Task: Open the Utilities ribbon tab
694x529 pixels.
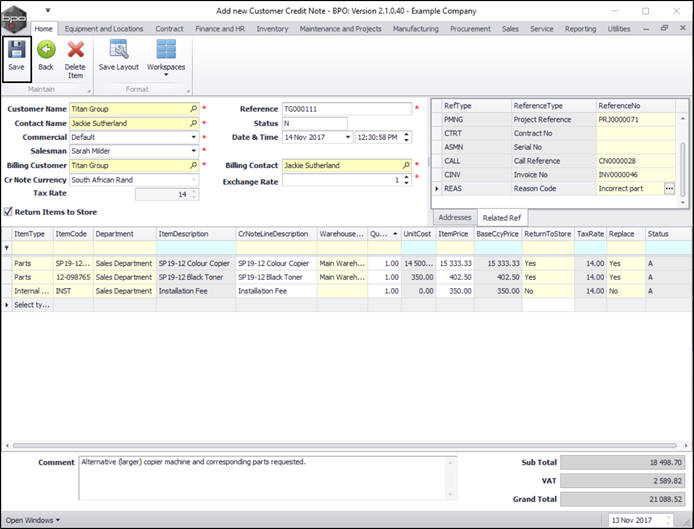Action: click(619, 29)
